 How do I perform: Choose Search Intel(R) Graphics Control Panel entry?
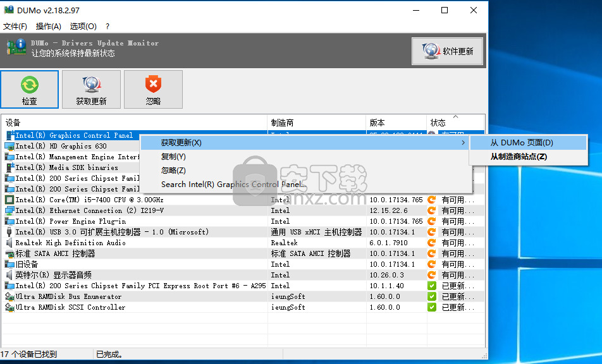305,184
